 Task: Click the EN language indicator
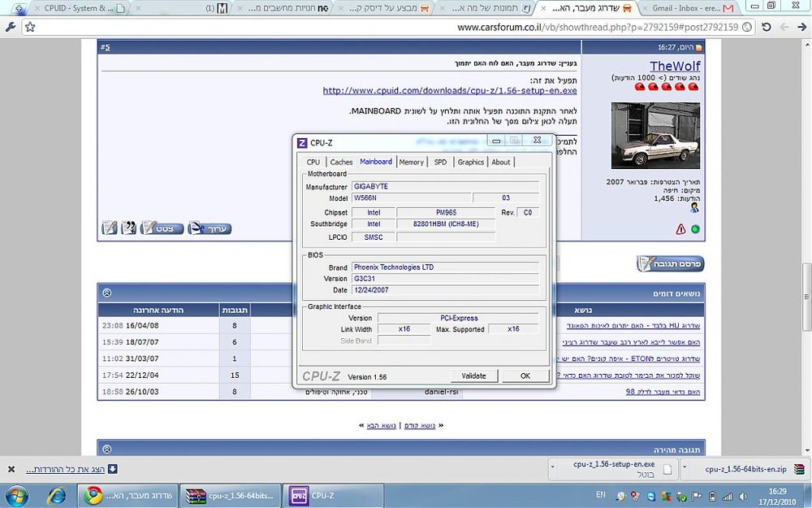(x=601, y=494)
